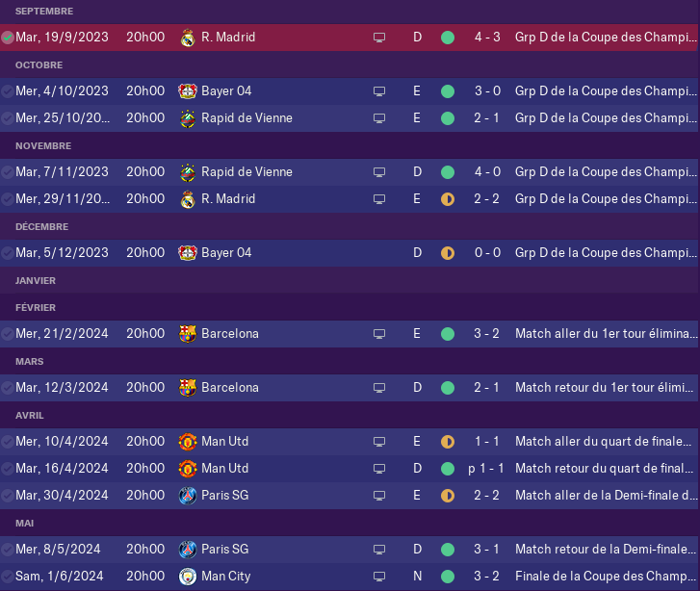Screen dimensions: 700x591
Task: Click the Man Utd crest in the 10/4/2024 row
Action: point(188,442)
